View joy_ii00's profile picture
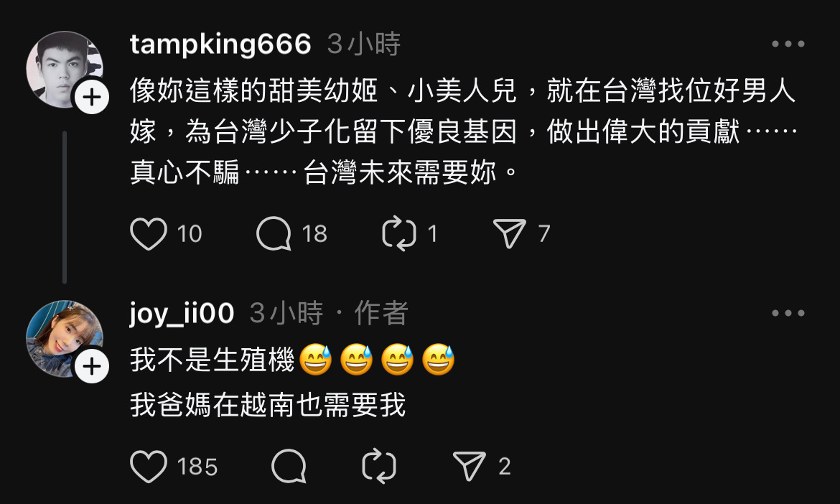The height and width of the screenshot is (504, 840). [x=65, y=339]
